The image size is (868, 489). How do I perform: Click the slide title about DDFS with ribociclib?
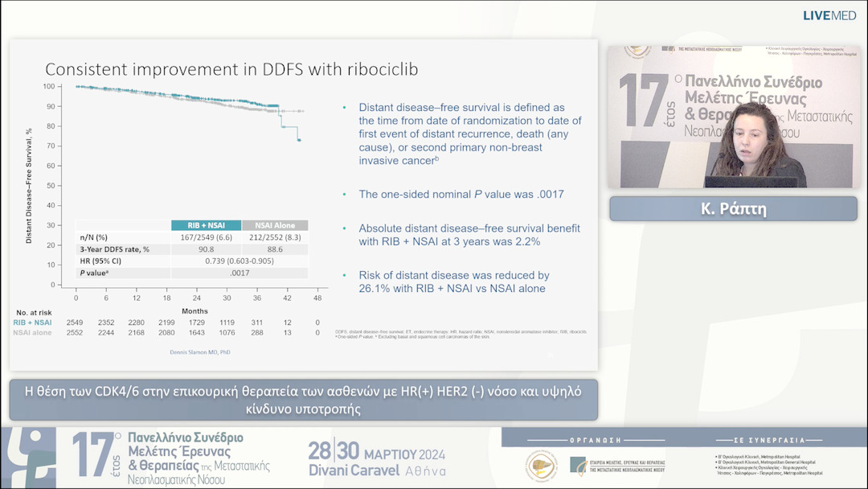point(231,69)
